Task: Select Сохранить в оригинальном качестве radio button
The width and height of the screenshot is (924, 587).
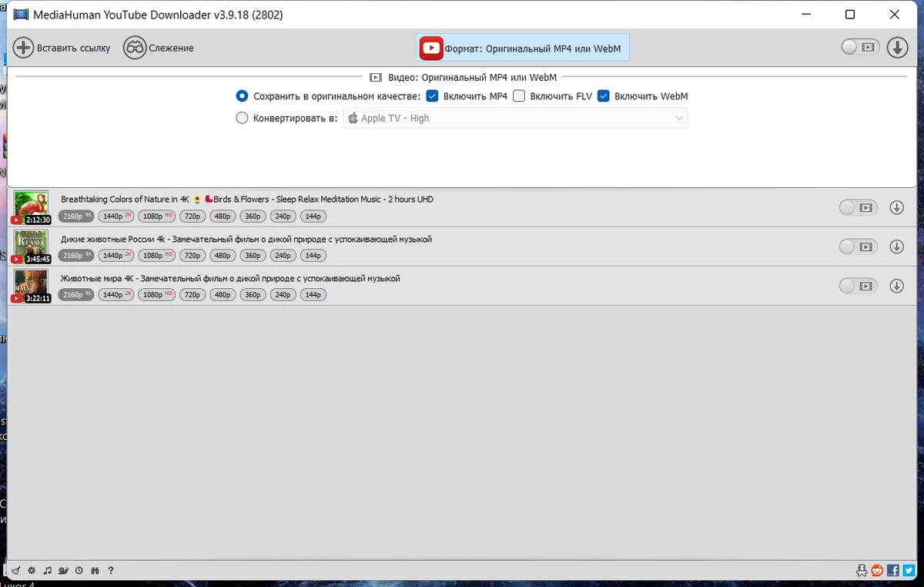Action: pos(242,96)
